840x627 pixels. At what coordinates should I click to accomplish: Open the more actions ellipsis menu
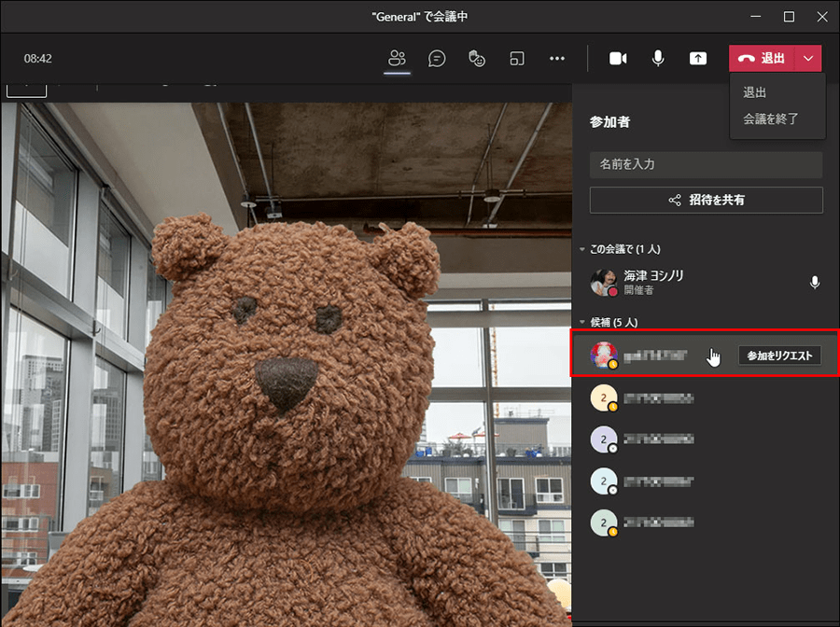coord(557,58)
